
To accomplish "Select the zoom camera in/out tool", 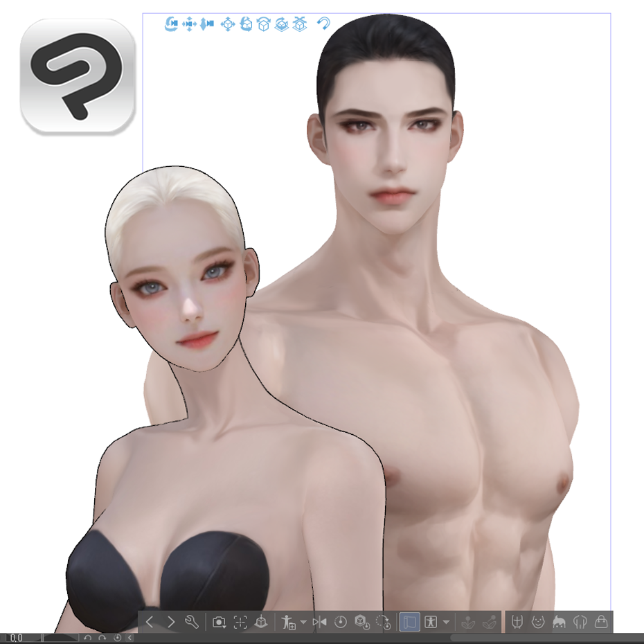I will coord(208,23).
